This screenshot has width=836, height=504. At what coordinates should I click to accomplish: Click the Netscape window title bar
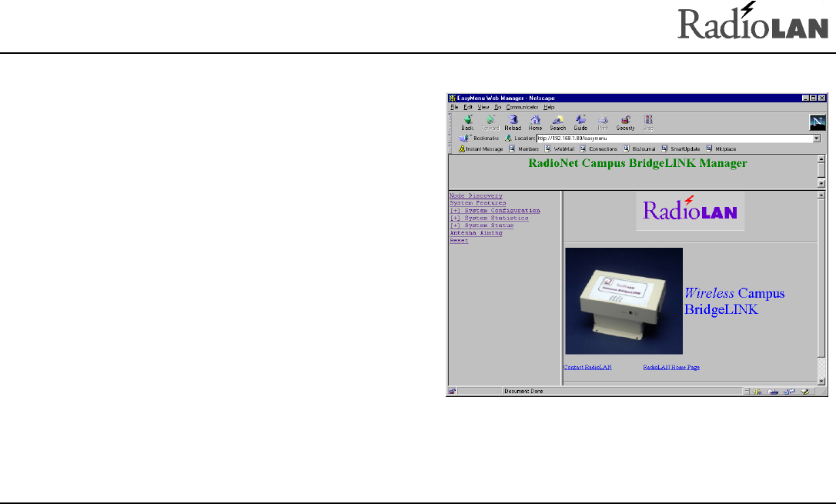tap(637, 98)
